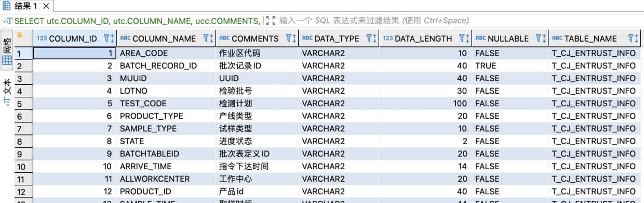Viewport: 644px width, 203px height.
Task: Select VARCHAR2 data type in AREA_CODE row
Action: pyautogui.click(x=339, y=53)
